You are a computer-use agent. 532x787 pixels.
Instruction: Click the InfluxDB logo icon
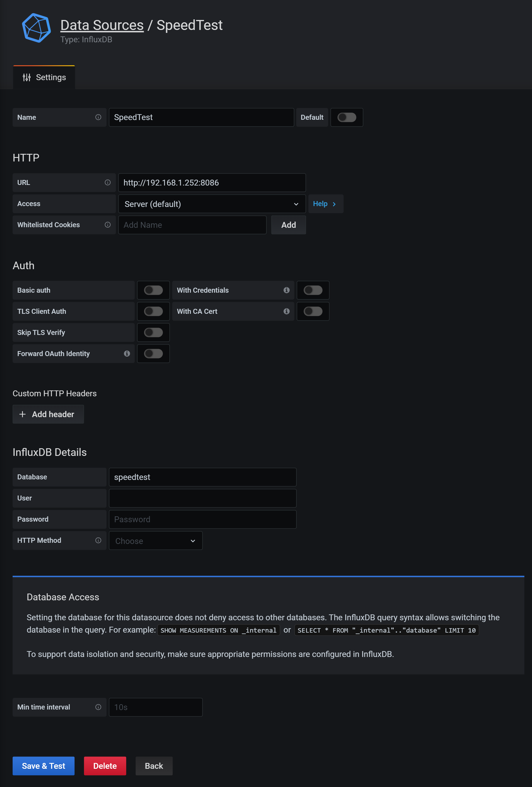36,28
